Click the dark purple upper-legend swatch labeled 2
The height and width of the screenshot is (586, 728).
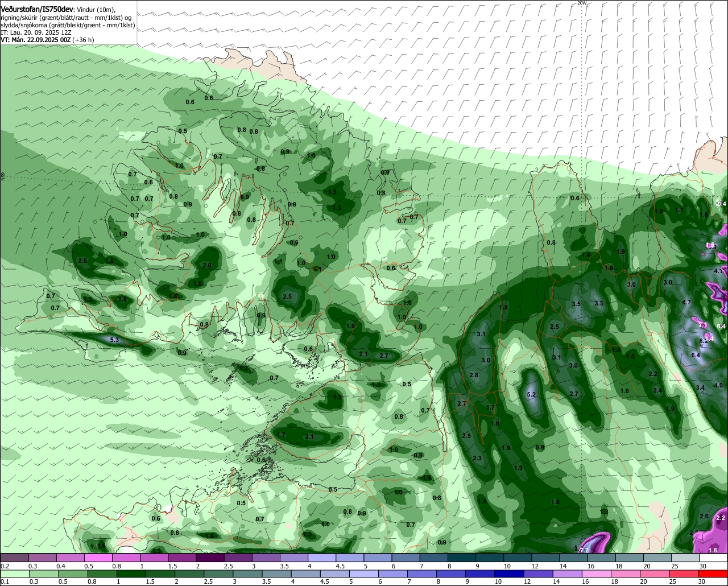(x=210, y=558)
